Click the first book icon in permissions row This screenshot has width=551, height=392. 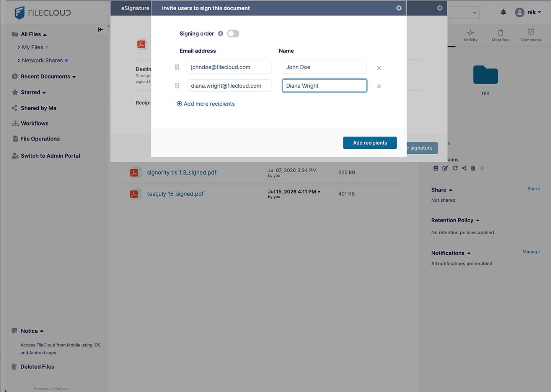click(435, 168)
